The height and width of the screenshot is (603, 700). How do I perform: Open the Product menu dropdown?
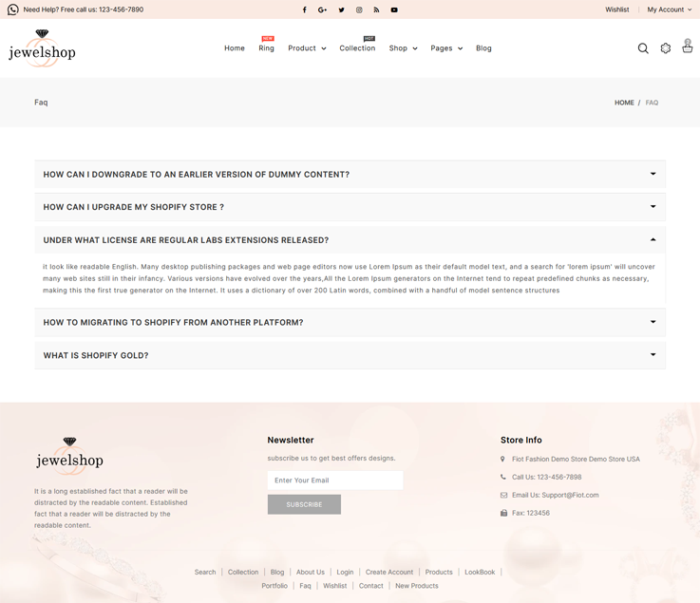(x=307, y=48)
